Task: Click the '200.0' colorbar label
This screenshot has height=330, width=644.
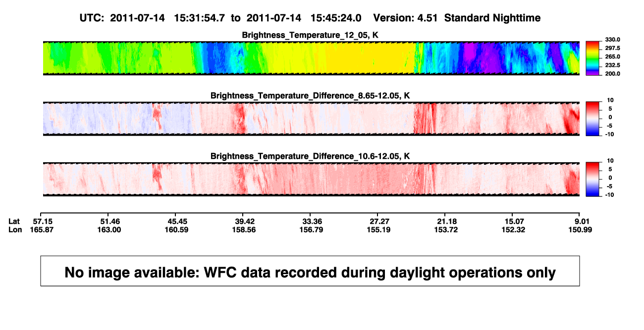Action: (x=612, y=74)
